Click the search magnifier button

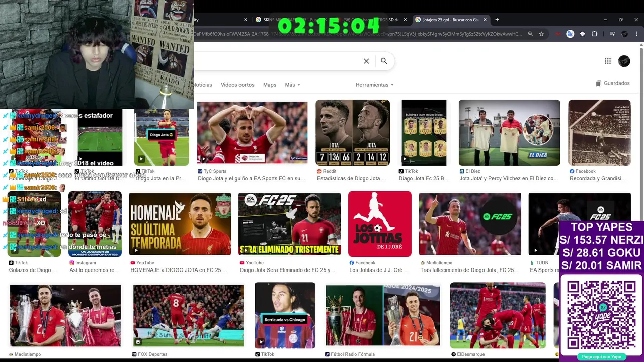[384, 61]
